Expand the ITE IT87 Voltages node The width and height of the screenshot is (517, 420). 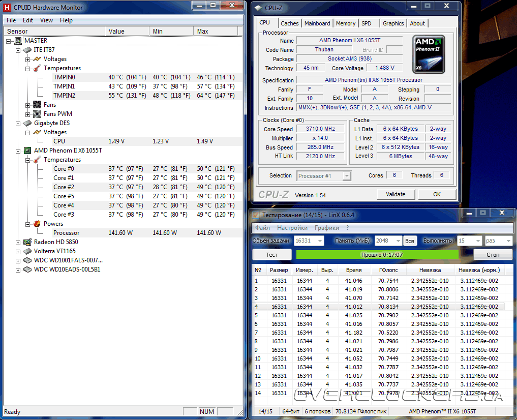tap(27, 59)
